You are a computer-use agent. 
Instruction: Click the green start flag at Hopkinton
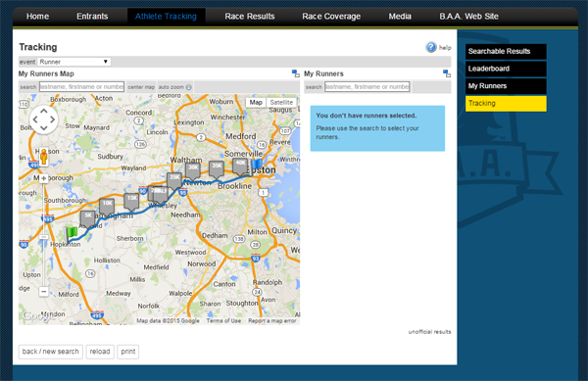coord(71,234)
